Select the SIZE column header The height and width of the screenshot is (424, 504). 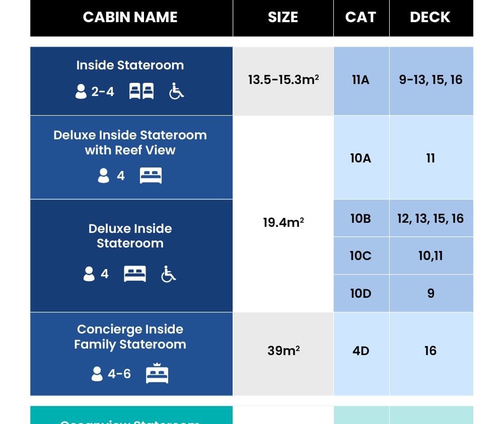(x=283, y=17)
